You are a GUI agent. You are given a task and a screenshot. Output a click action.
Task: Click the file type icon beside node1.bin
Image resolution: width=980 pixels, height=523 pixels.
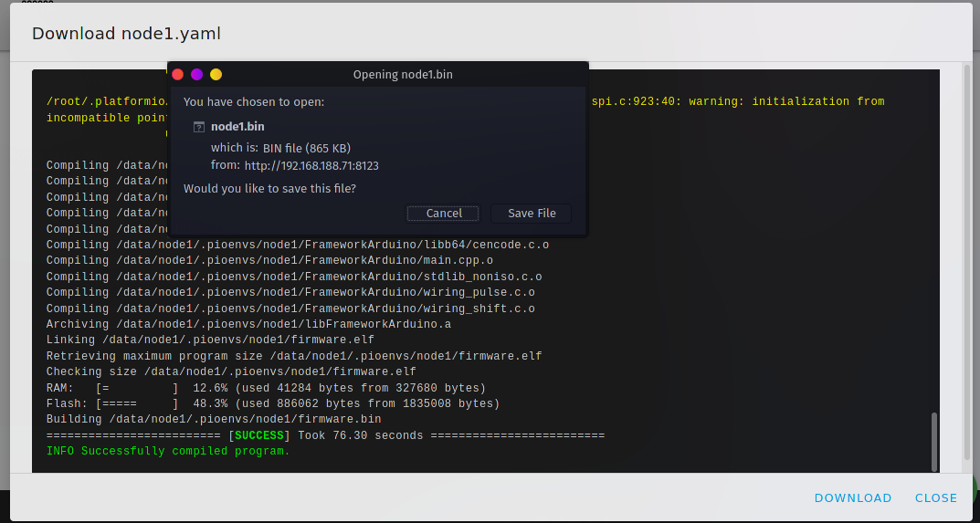click(199, 127)
